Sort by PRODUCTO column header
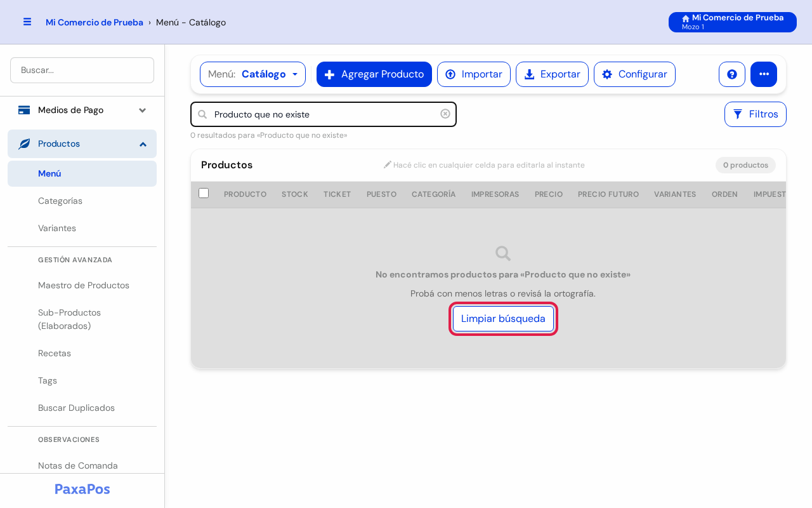 pyautogui.click(x=245, y=194)
